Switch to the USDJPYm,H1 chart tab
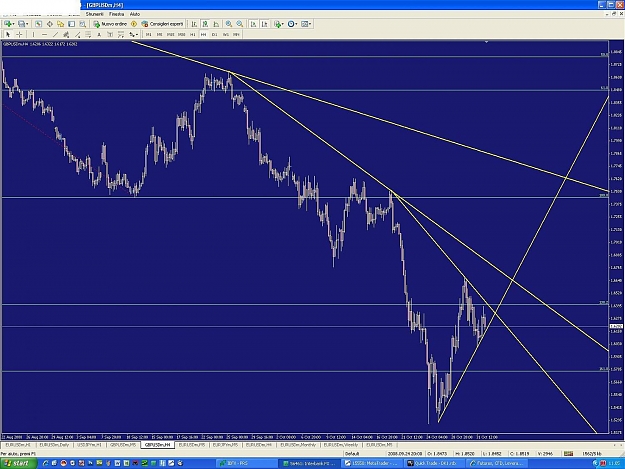Viewport: 625px width, 469px height. point(89,445)
